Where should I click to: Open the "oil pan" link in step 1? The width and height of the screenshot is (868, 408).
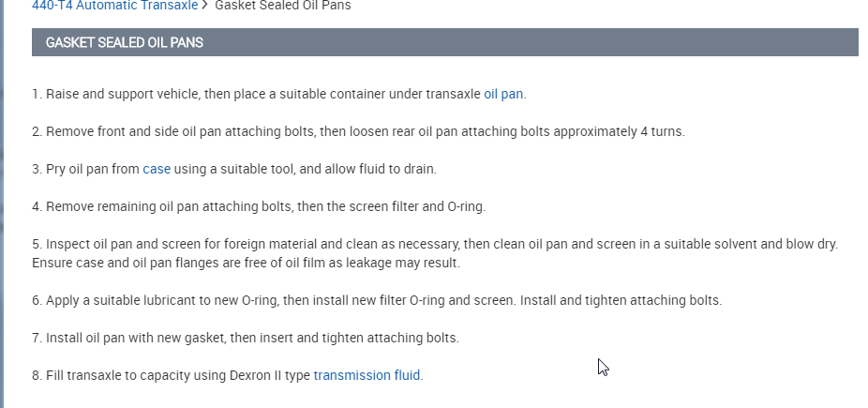pos(503,94)
